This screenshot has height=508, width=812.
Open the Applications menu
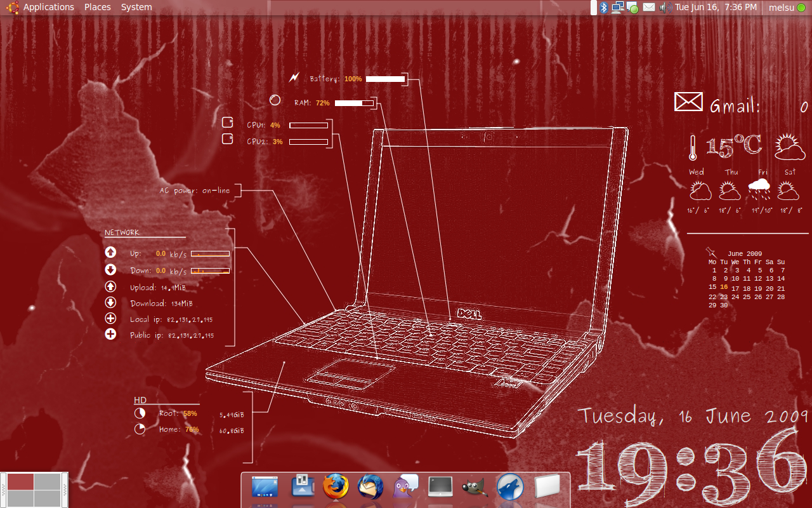pyautogui.click(x=48, y=7)
